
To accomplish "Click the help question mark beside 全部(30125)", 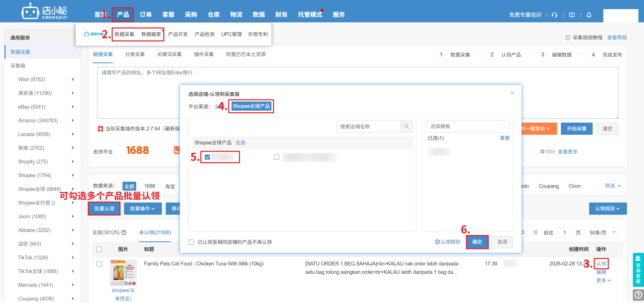I will point(124,232).
